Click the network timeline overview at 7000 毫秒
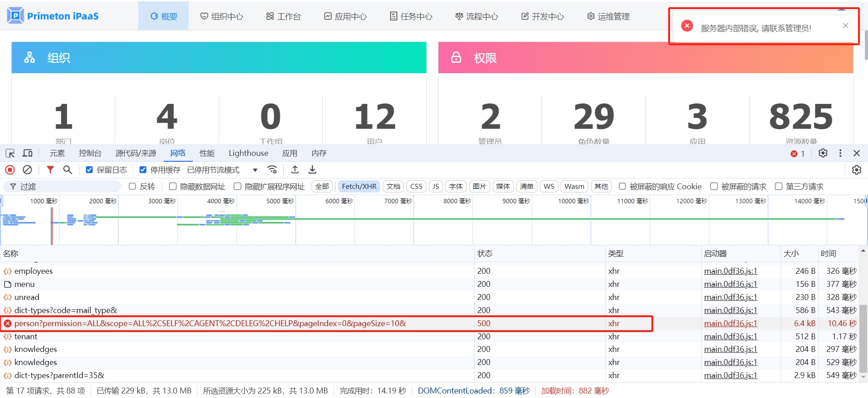The width and height of the screenshot is (868, 398). click(398, 221)
